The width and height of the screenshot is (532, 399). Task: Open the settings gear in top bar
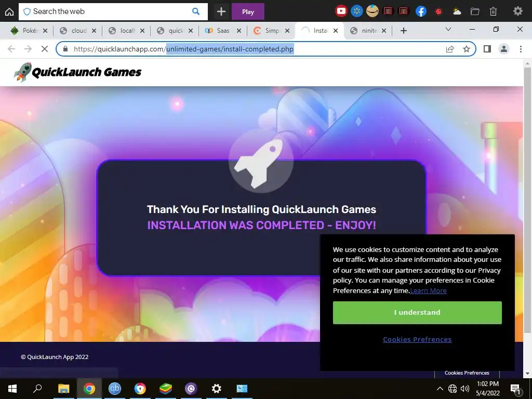[x=518, y=11]
